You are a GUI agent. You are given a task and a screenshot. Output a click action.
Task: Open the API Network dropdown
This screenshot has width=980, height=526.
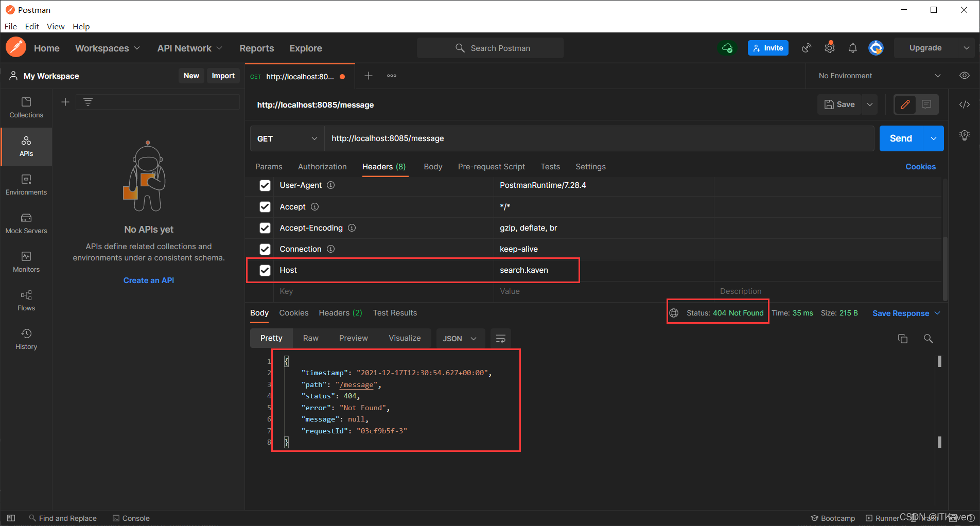pos(190,48)
